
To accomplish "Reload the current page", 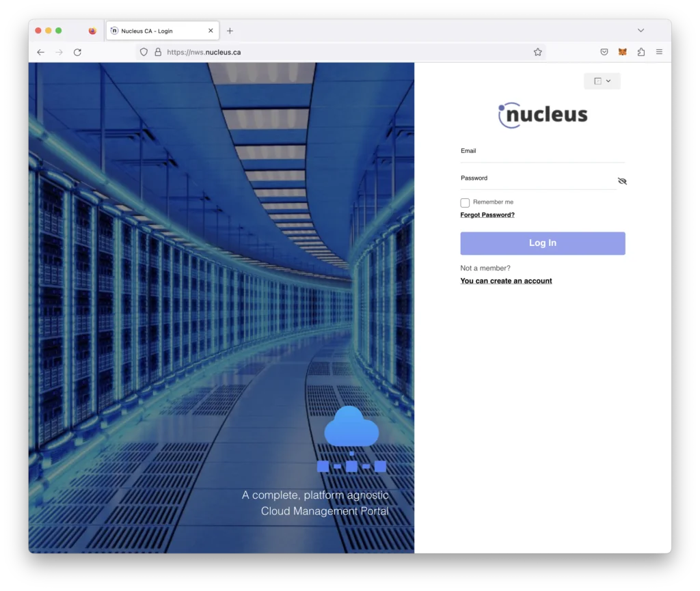I will coord(77,52).
